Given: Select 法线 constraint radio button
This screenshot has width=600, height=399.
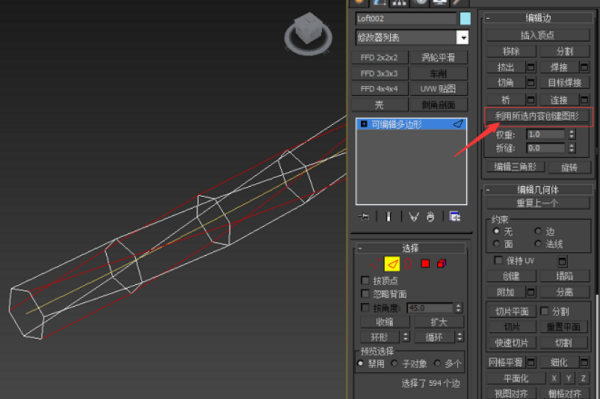Looking at the screenshot, I should click(538, 243).
